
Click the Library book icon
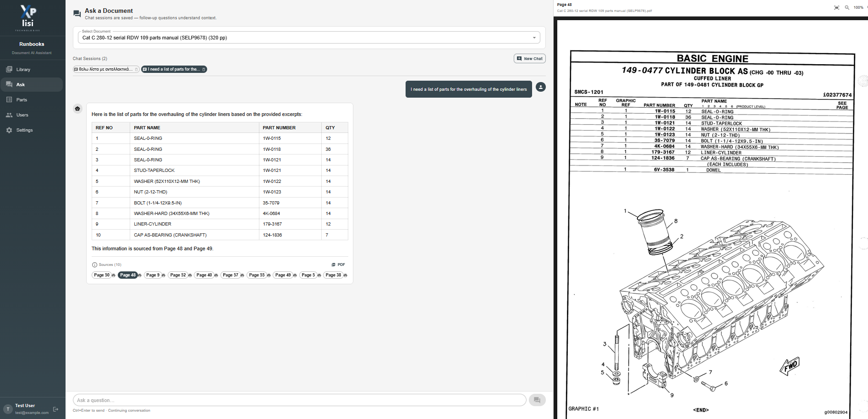[x=9, y=69]
